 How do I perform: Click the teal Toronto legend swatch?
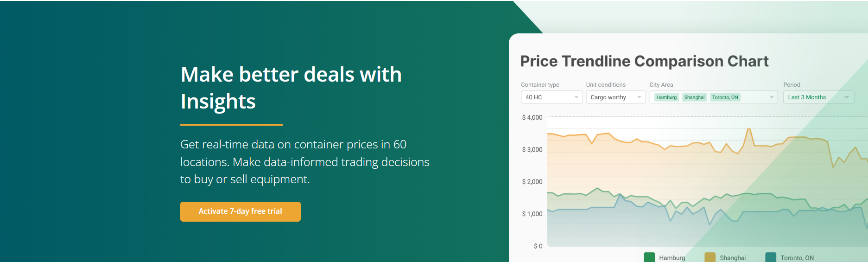771,257
